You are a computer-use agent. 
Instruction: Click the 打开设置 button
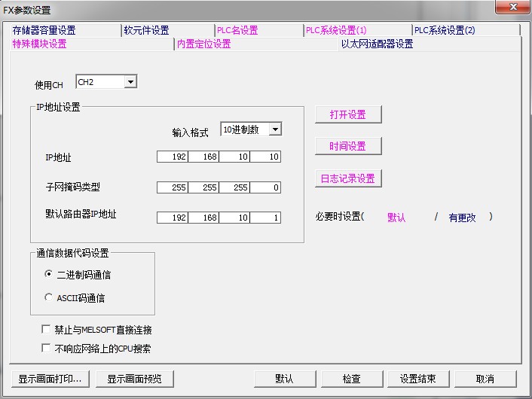(x=347, y=114)
